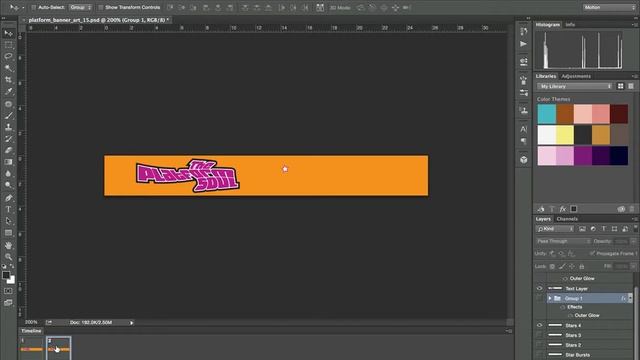
Task: Select the Path Selection tool
Action: (x=9, y=221)
